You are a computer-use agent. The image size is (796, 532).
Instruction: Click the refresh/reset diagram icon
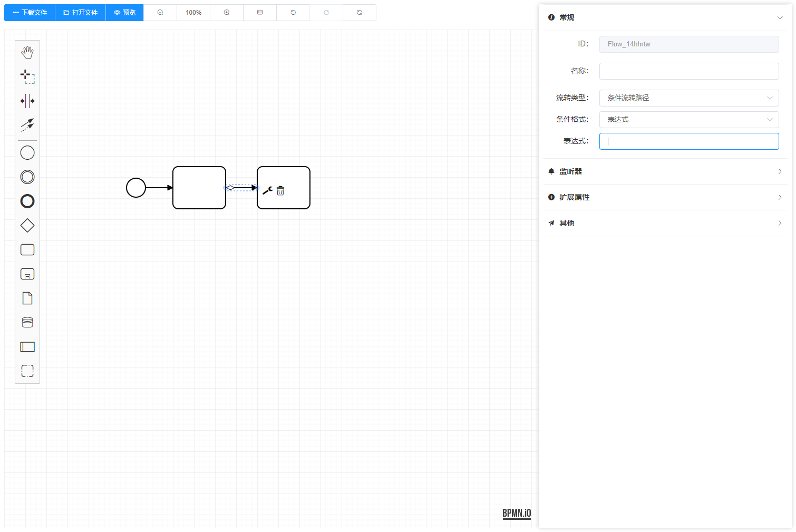tap(360, 13)
